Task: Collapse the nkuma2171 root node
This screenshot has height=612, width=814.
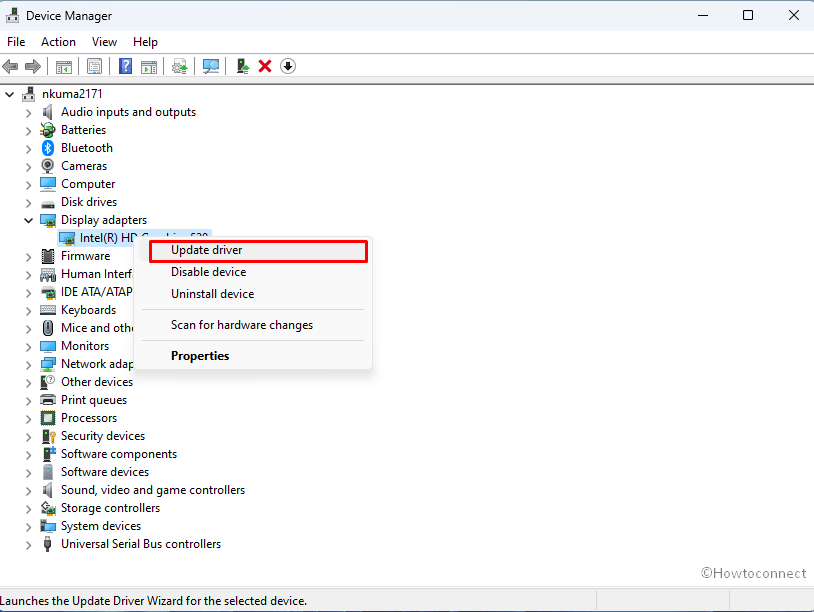Action: click(x=9, y=94)
